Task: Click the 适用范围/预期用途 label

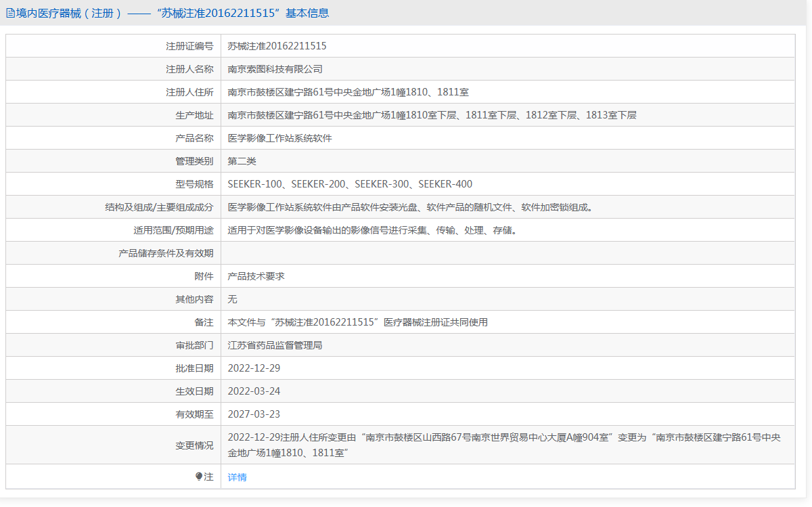Action: [174, 230]
